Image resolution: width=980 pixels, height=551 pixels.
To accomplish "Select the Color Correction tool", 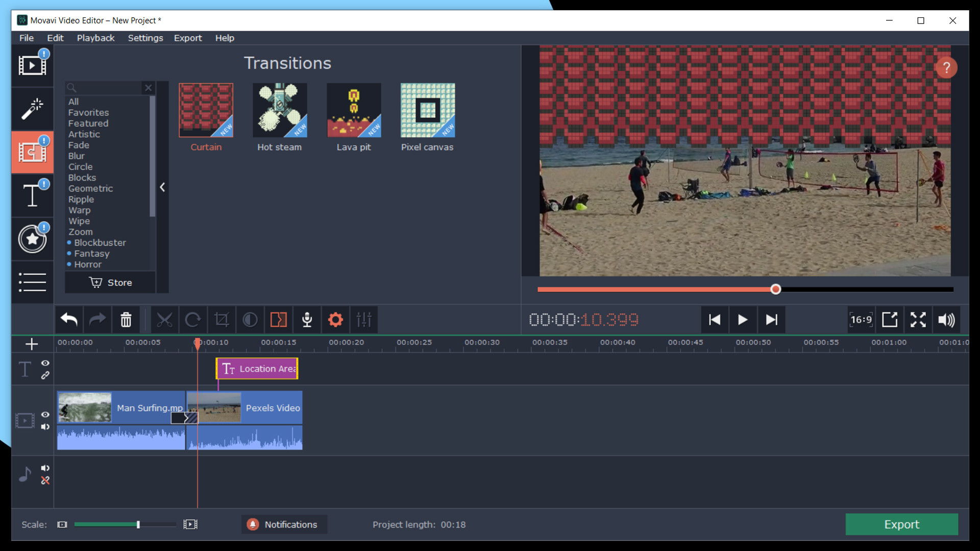I will coord(249,319).
